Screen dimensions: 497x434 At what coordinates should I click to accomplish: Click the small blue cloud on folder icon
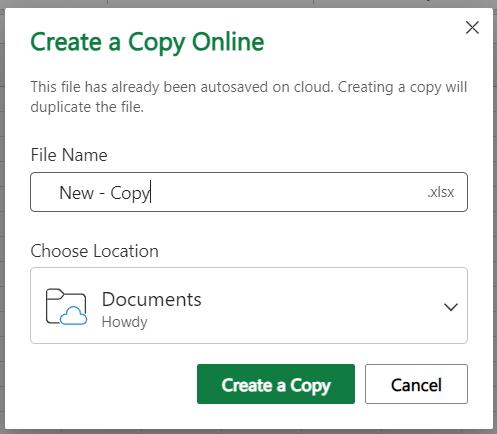point(74,316)
